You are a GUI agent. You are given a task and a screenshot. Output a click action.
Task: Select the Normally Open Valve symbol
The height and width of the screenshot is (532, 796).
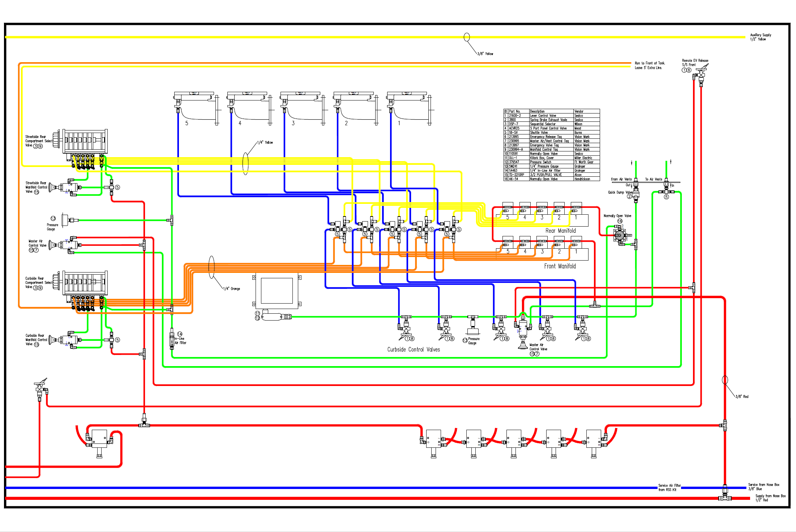click(620, 235)
